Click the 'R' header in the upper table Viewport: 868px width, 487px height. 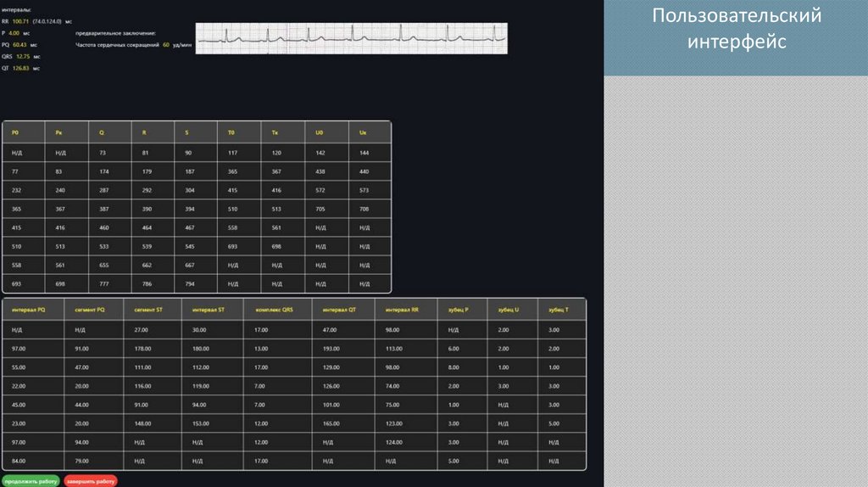click(153, 132)
